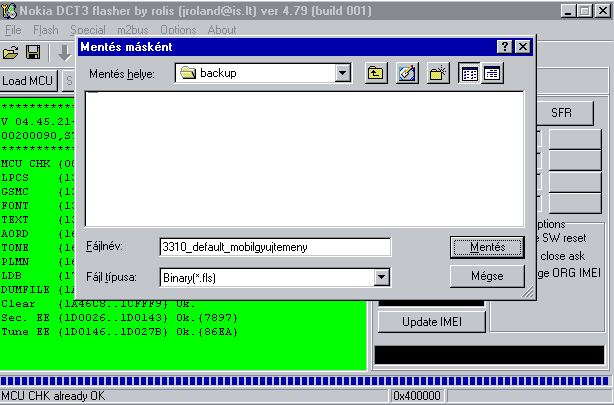This screenshot has width=614, height=405.
Task: Click the dialog resize grip corner
Action: point(527,292)
